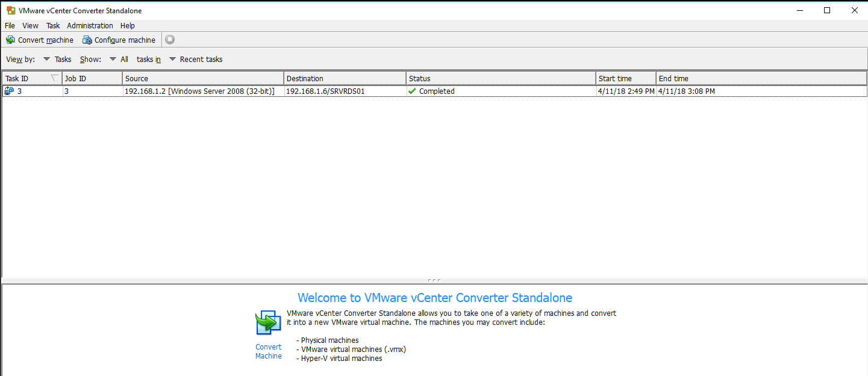
Task: Select source cell 192.168.1.2 Windows Server 2008
Action: pyautogui.click(x=203, y=91)
